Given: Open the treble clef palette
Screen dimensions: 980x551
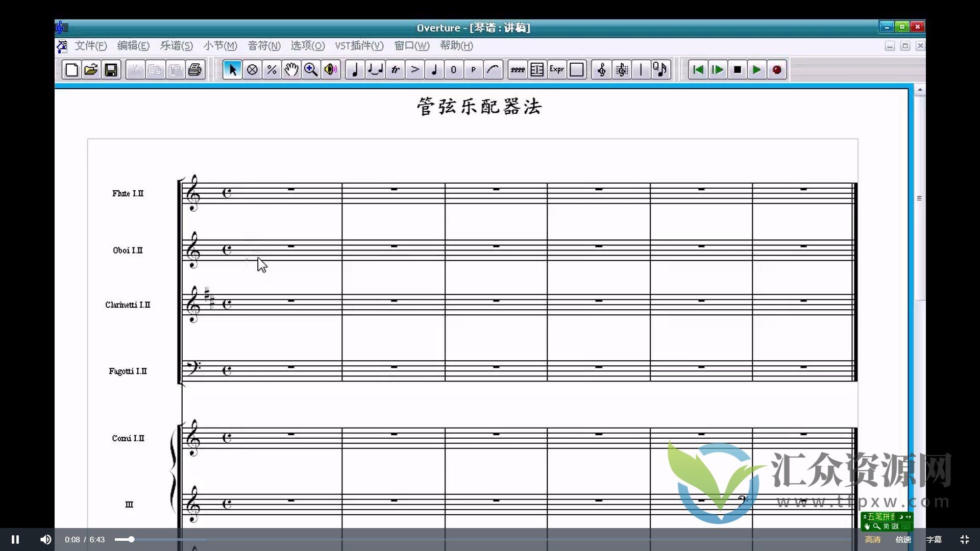Looking at the screenshot, I should point(602,70).
